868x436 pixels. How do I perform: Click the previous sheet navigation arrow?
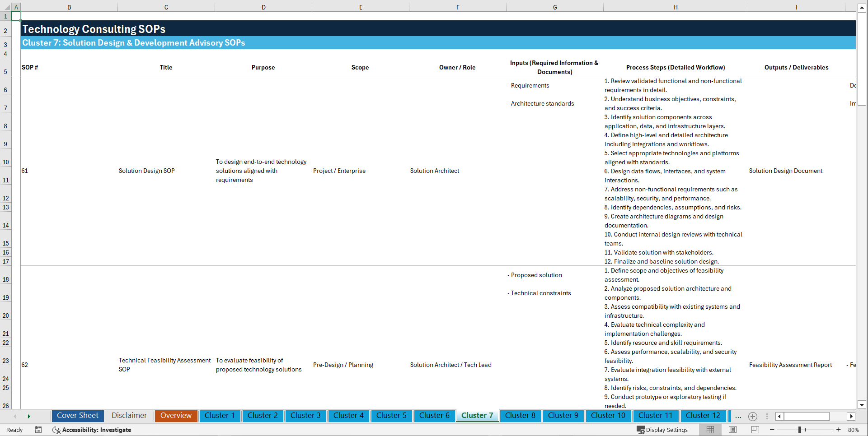(x=15, y=416)
